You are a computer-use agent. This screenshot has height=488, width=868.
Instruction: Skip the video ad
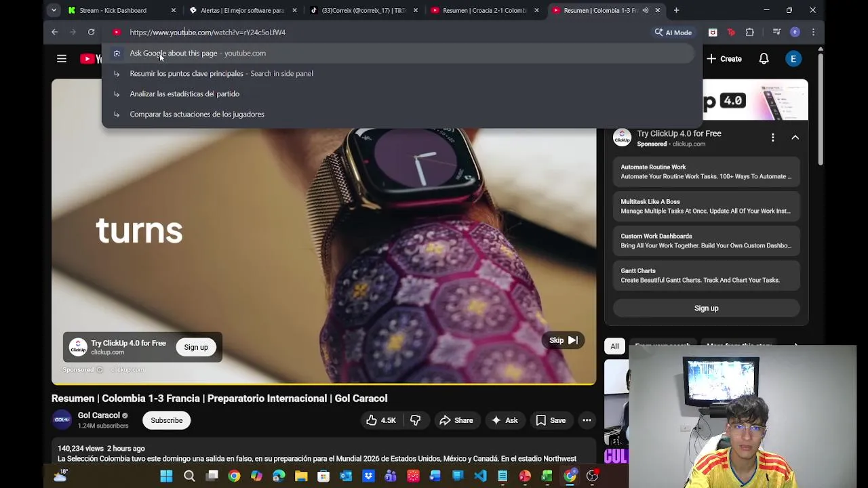pos(564,340)
